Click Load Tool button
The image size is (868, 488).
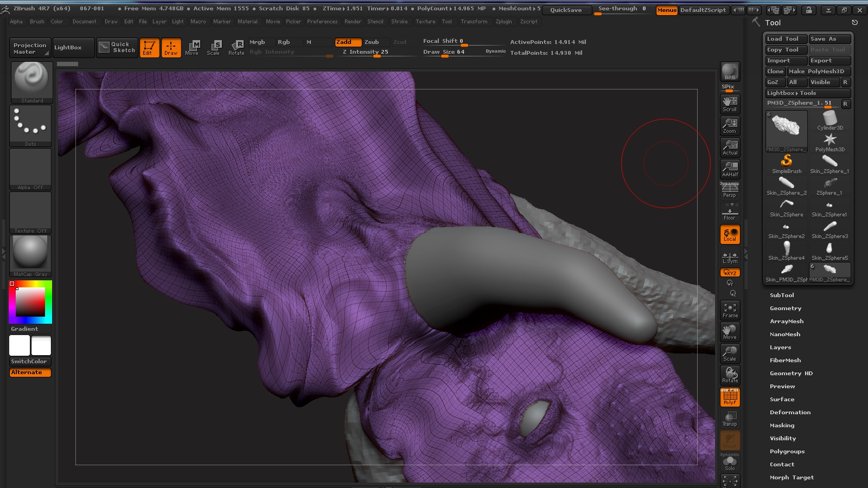pyautogui.click(x=786, y=39)
